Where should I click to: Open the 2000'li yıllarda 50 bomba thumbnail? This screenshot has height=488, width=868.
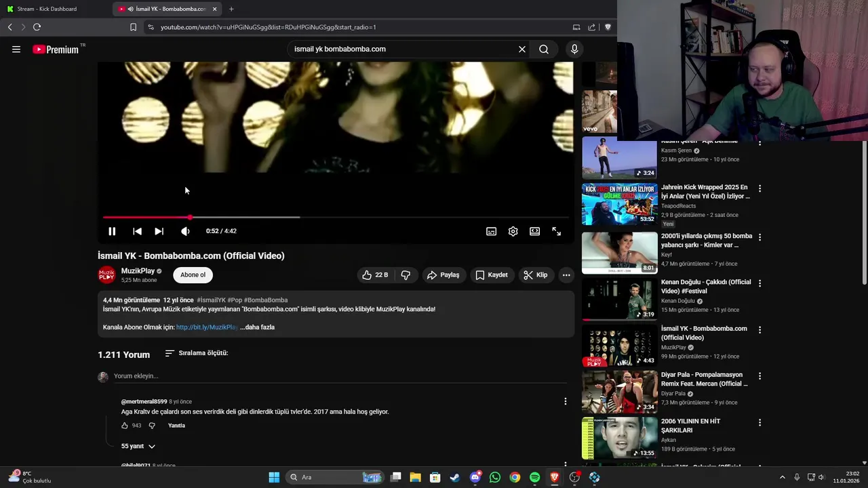(x=619, y=253)
